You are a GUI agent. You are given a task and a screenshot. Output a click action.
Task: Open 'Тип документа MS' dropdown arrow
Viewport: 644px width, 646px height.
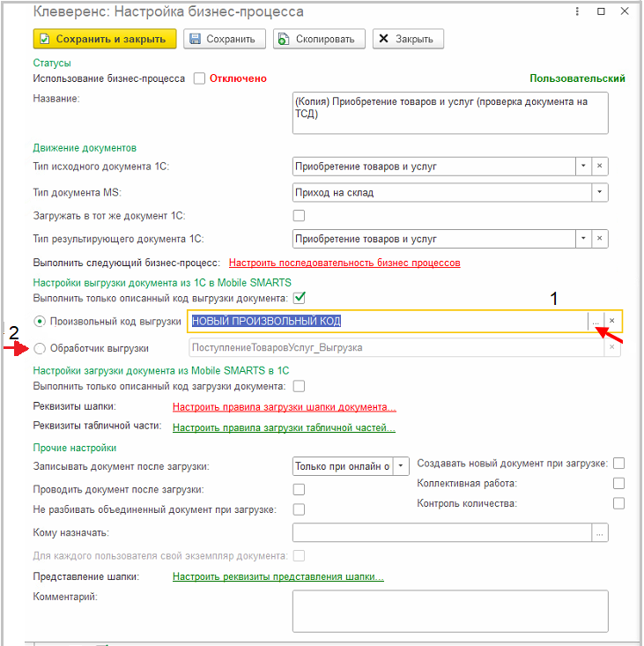[600, 192]
